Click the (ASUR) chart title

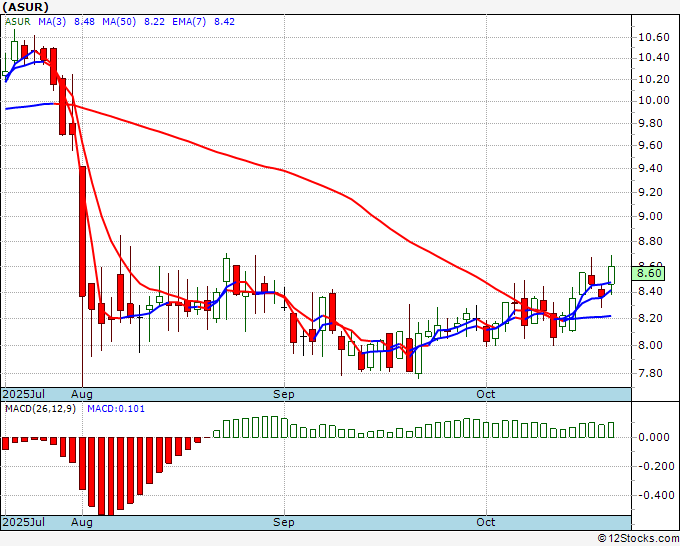(25, 7)
